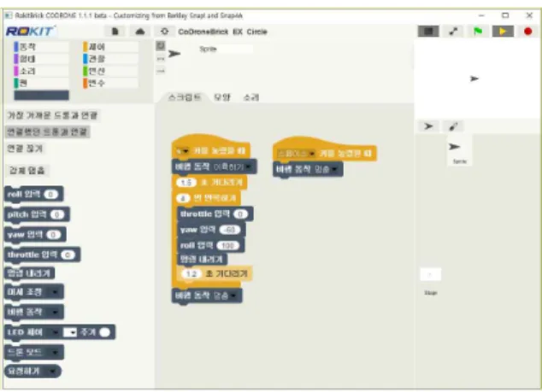Viewport: 542px width, 392px height.
Task: Click the 1.5 seconds wait input
Action: [186, 183]
